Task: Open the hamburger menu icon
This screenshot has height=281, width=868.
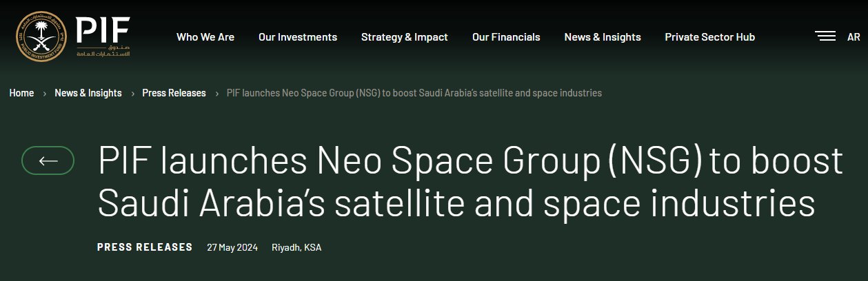Action: pos(825,37)
